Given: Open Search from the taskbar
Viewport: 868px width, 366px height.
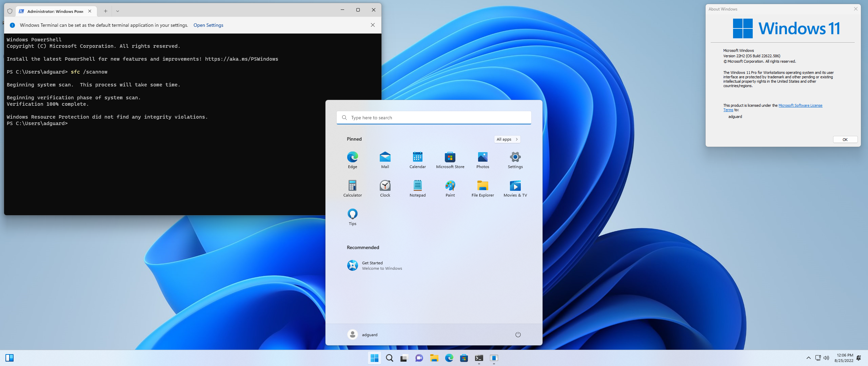Looking at the screenshot, I should (389, 358).
